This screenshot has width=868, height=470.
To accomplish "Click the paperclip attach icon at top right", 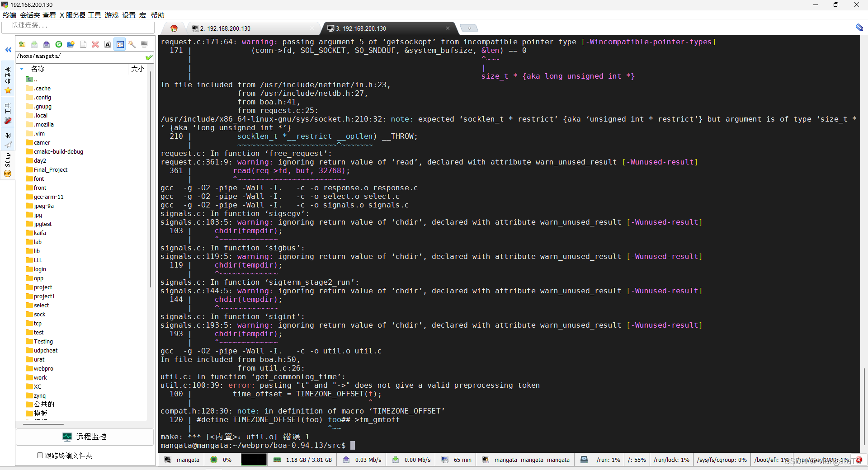I will pos(859,28).
